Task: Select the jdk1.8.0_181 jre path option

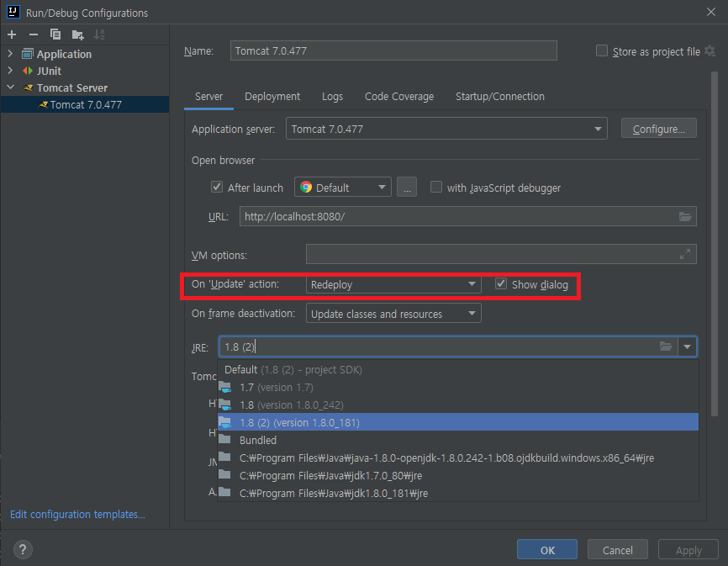Action: 458,493
